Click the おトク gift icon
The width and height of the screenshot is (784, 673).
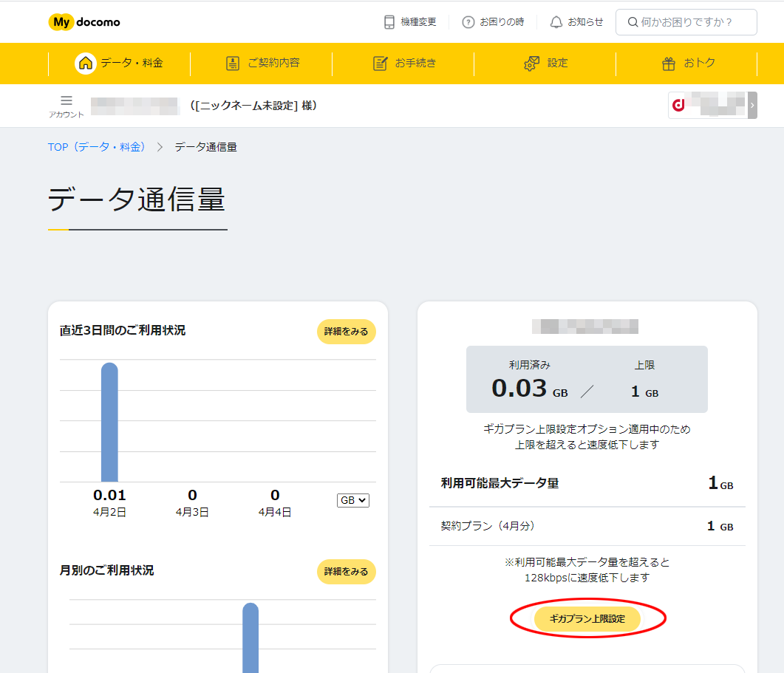click(669, 64)
